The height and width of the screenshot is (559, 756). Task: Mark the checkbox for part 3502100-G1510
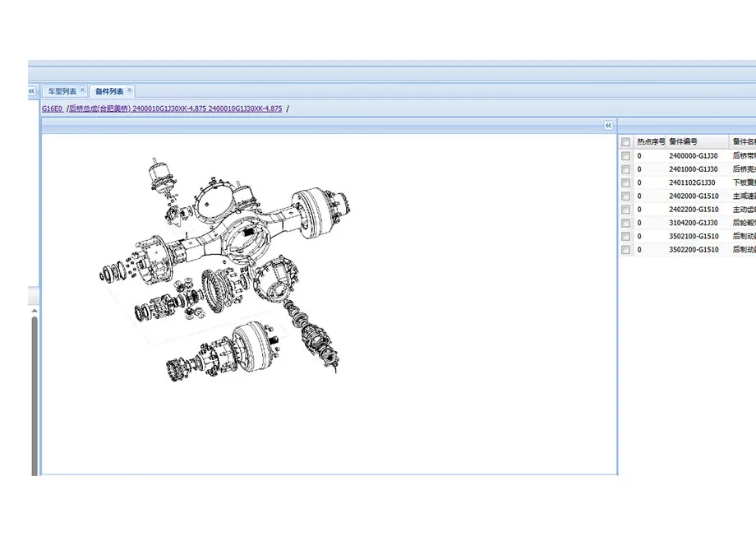point(626,237)
